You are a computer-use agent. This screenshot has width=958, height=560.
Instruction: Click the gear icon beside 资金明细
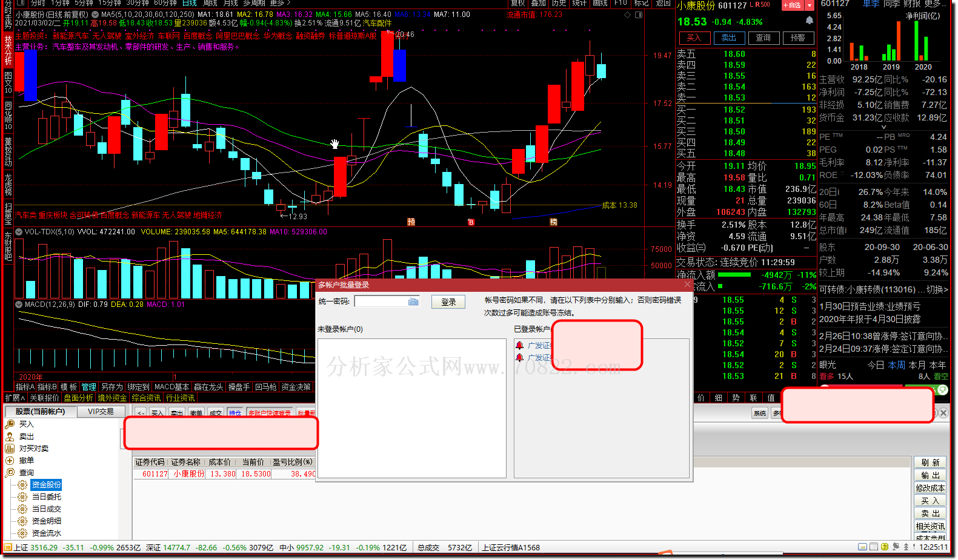pos(22,521)
